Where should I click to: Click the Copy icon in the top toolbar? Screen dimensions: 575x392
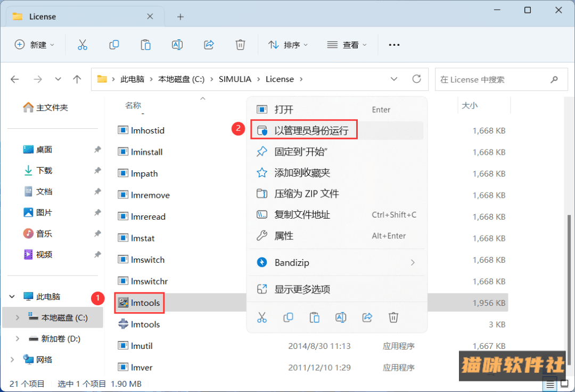click(114, 45)
